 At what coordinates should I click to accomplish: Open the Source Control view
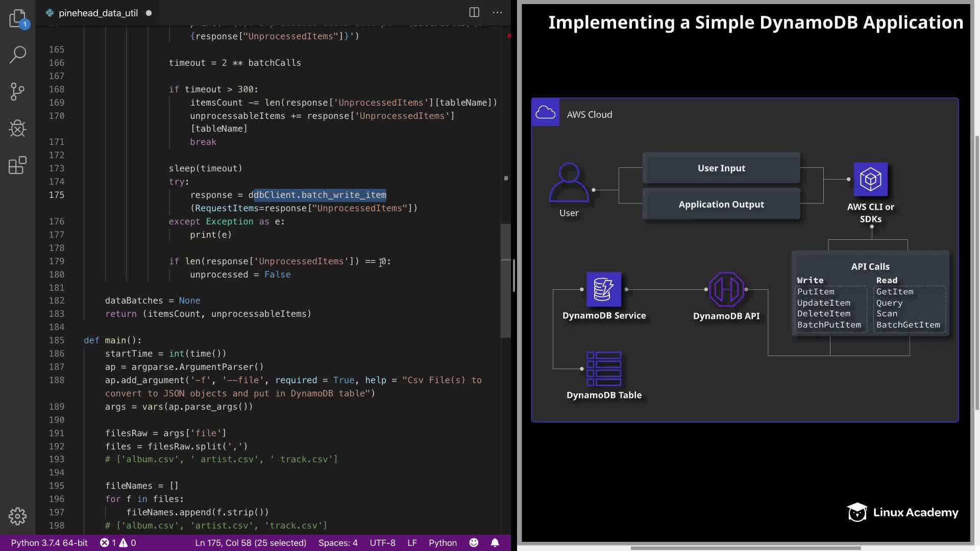(17, 92)
